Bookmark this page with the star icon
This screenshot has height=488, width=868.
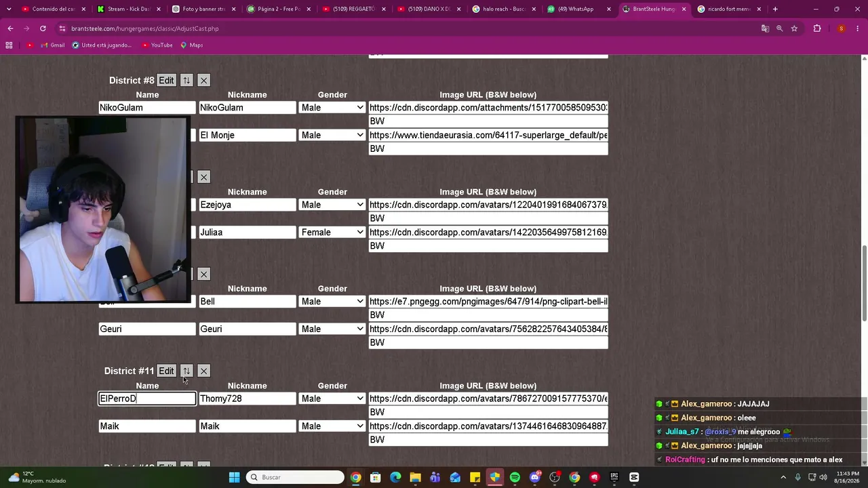[794, 28]
